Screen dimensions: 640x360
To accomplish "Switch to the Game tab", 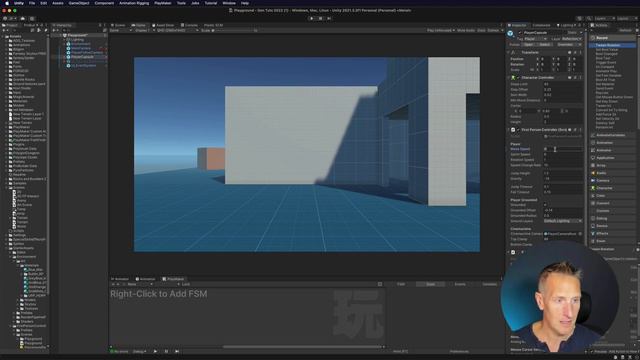I will [140, 25].
